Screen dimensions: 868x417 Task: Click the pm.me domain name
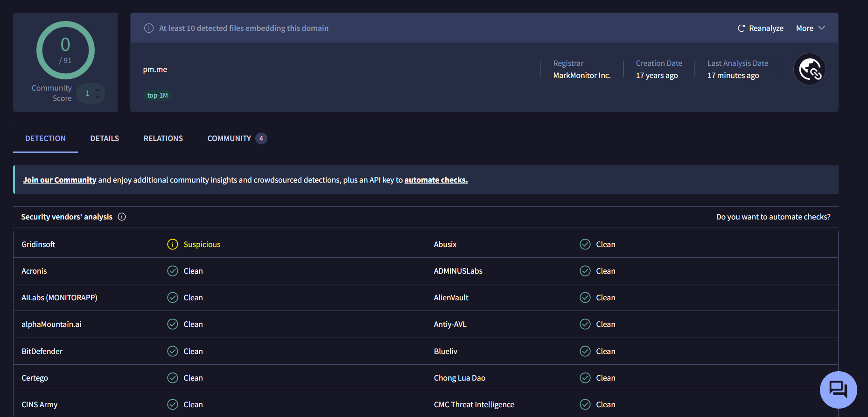coord(155,69)
